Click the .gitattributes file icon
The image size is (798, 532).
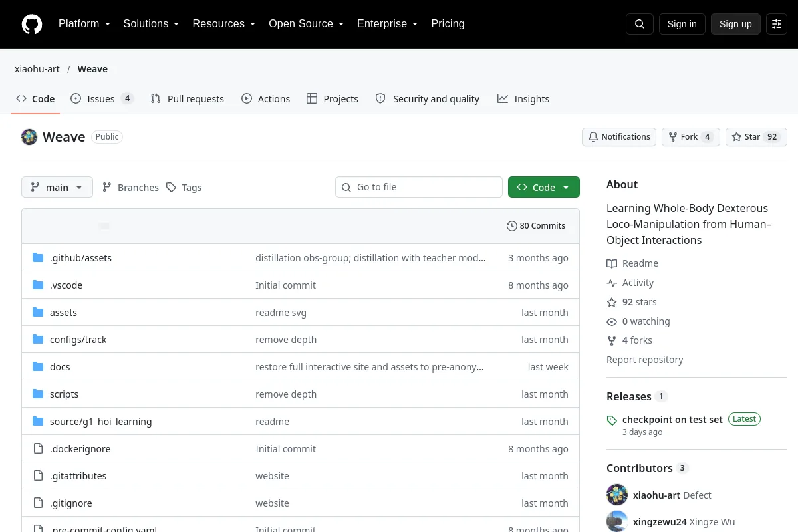click(x=38, y=476)
